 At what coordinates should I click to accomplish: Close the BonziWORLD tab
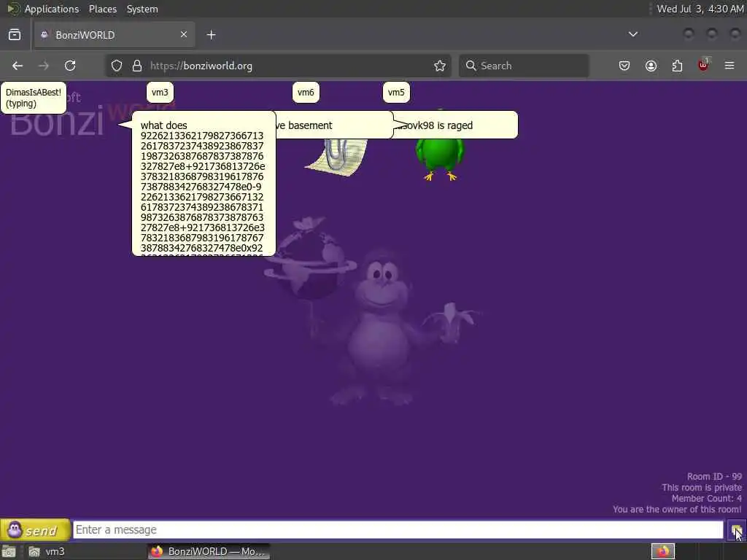pos(183,35)
